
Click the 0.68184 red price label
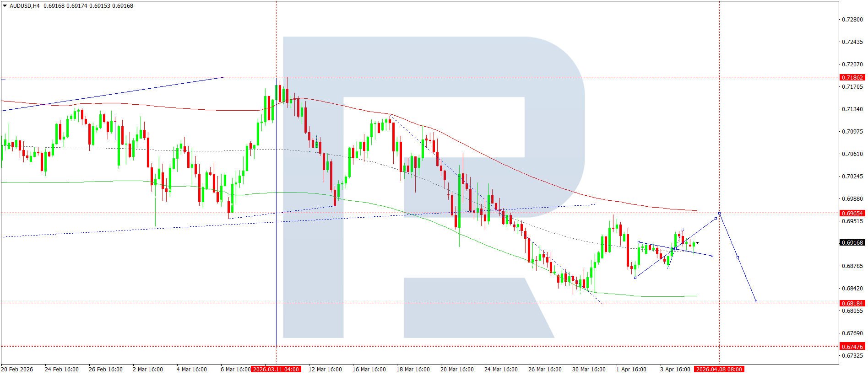pos(852,304)
